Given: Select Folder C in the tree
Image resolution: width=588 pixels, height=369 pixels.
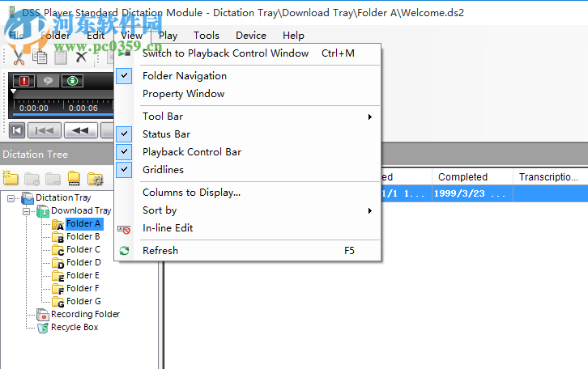Looking at the screenshot, I should click(x=83, y=249).
